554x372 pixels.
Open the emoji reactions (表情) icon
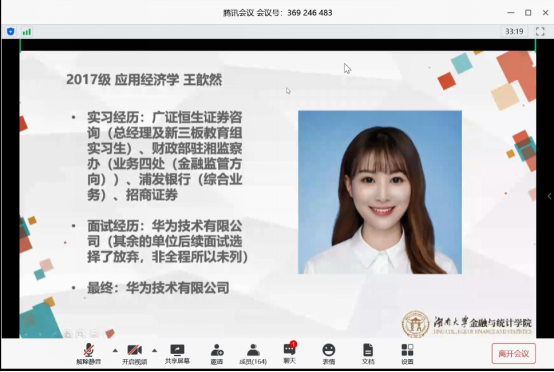point(329,354)
